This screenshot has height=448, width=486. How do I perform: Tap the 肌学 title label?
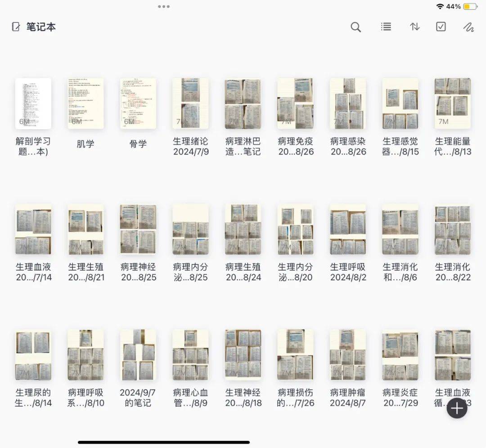click(x=85, y=144)
